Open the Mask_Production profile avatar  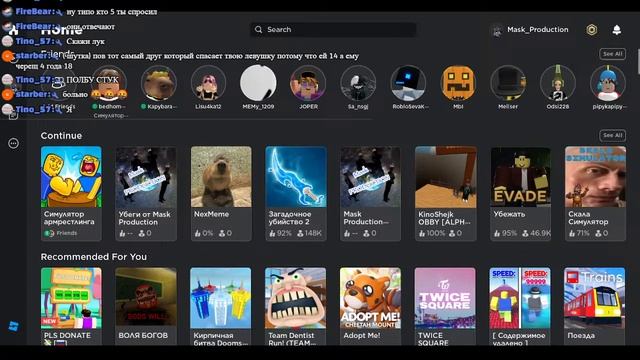(x=497, y=30)
